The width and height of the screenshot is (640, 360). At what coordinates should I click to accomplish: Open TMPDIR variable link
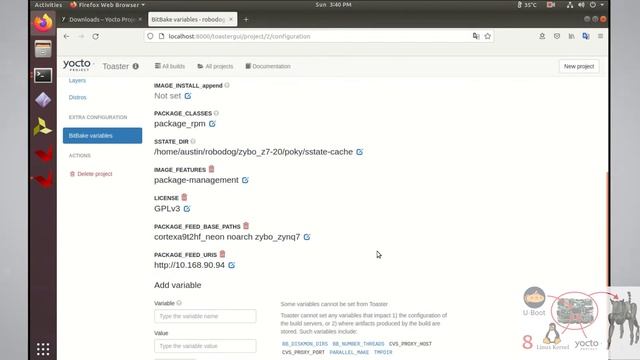[x=383, y=352]
